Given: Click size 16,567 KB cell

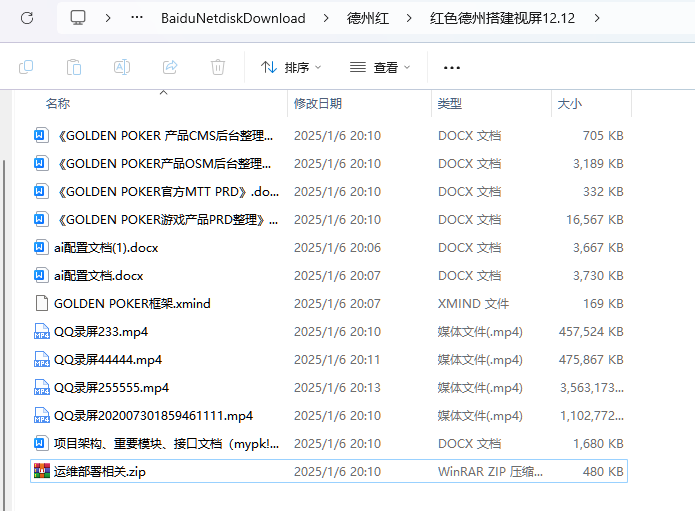Looking at the screenshot, I should [595, 219].
